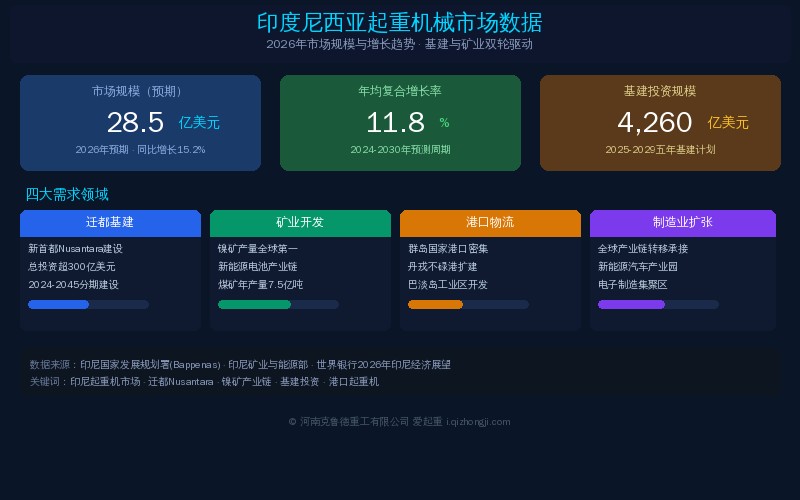Open the 制造业扩张 purple header
The height and width of the screenshot is (500, 800).
683,223
